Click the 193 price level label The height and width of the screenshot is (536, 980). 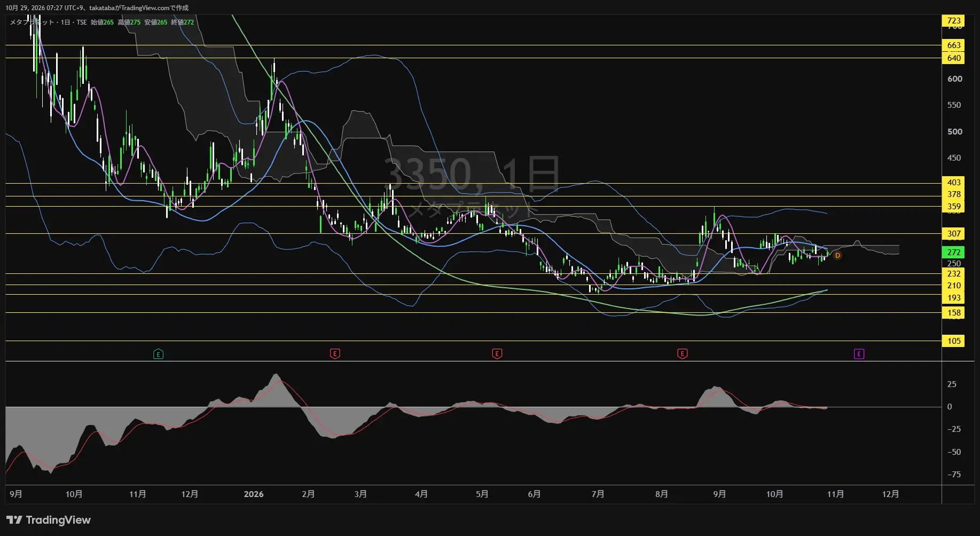tap(953, 298)
